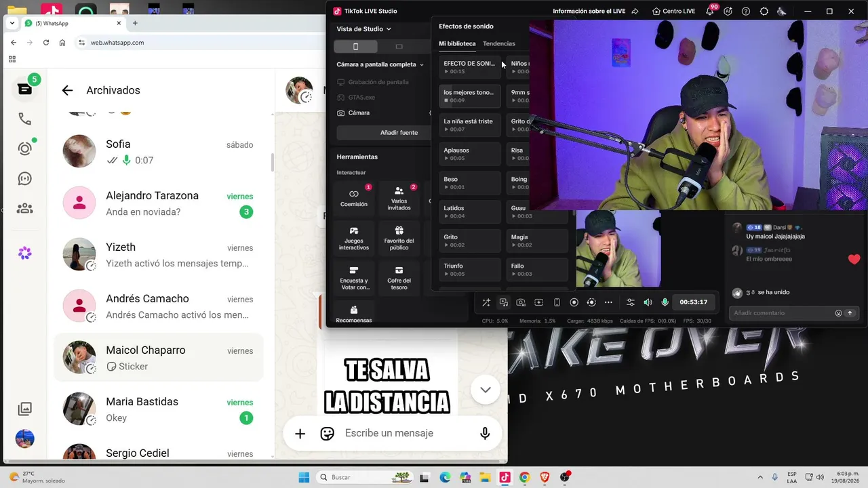
Task: Open Cofre del tesoro tool
Action: coord(399,277)
